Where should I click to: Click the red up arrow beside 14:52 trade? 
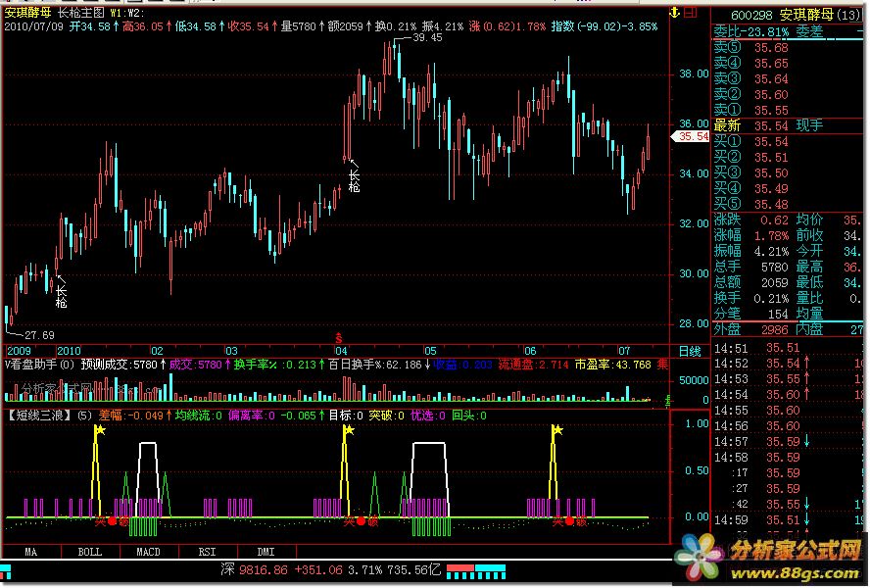pos(806,364)
